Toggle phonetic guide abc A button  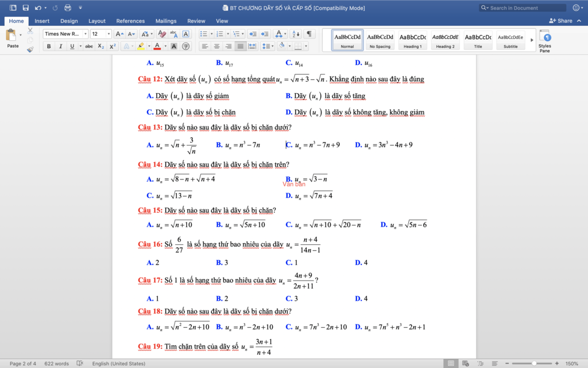click(173, 34)
